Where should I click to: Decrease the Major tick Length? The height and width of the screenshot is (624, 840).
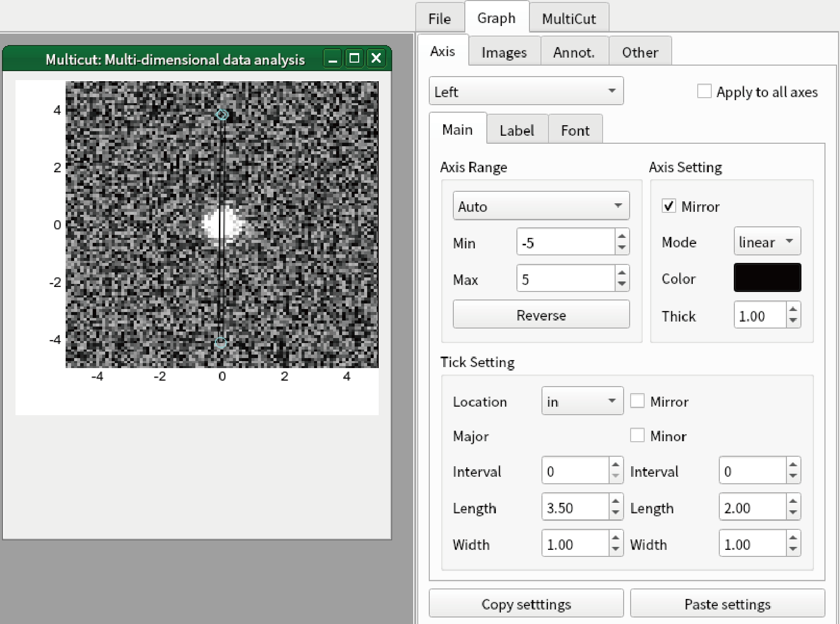616,513
